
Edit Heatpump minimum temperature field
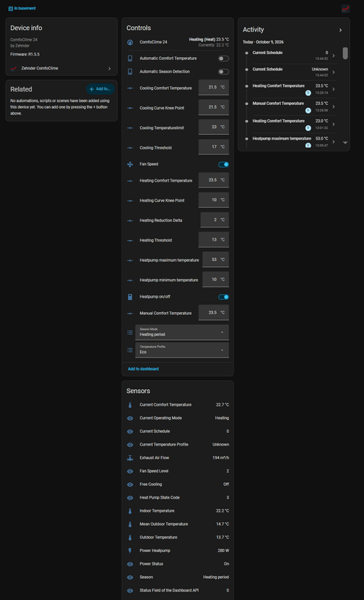(x=216, y=280)
